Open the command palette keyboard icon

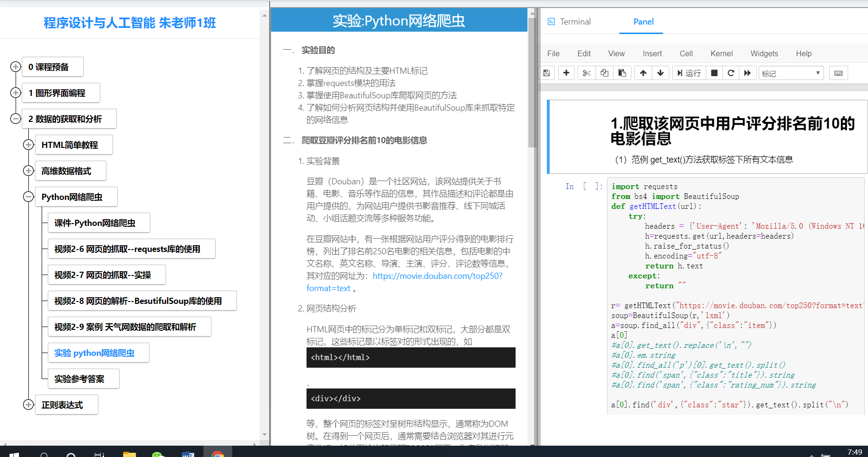click(838, 73)
